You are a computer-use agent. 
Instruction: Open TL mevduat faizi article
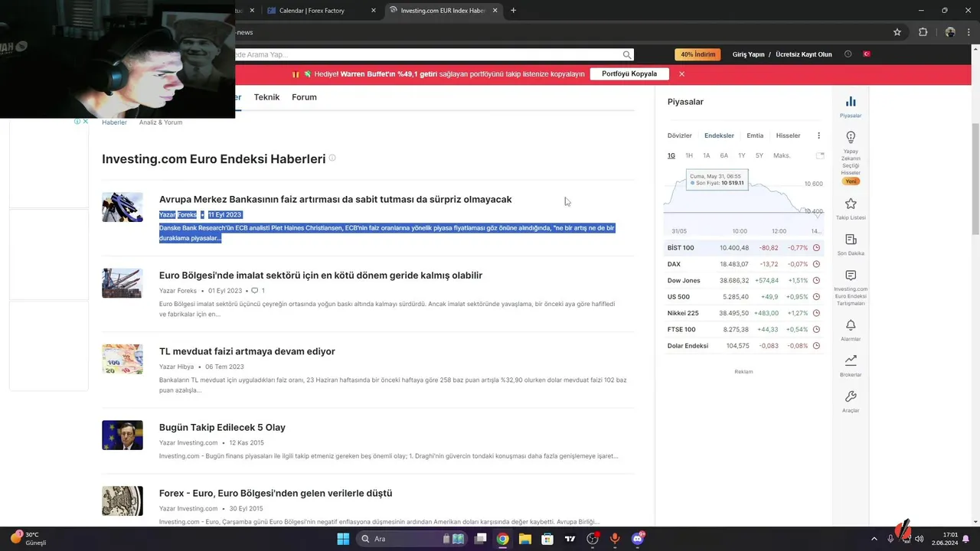[247, 351]
